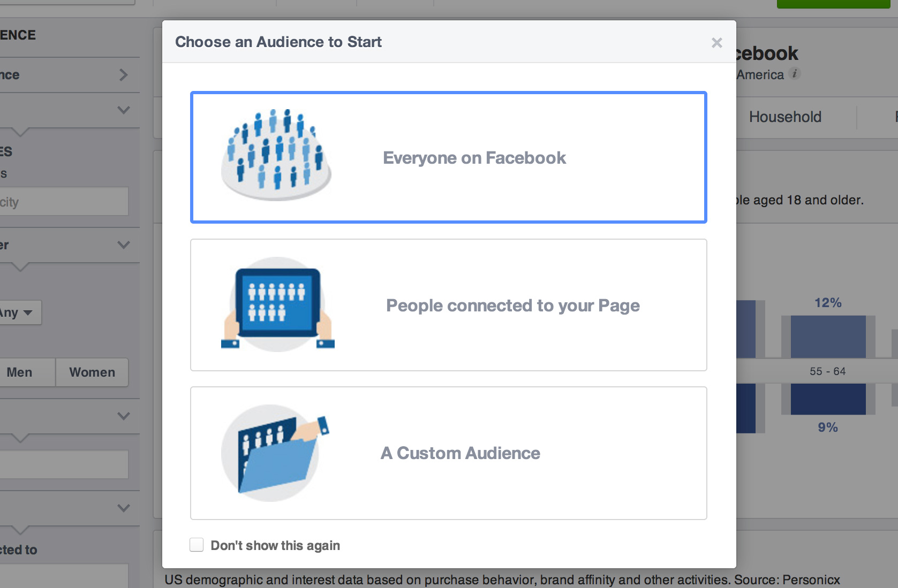Choose Everyone on Facebook text label
Screen dimensions: 898x588
tap(474, 158)
